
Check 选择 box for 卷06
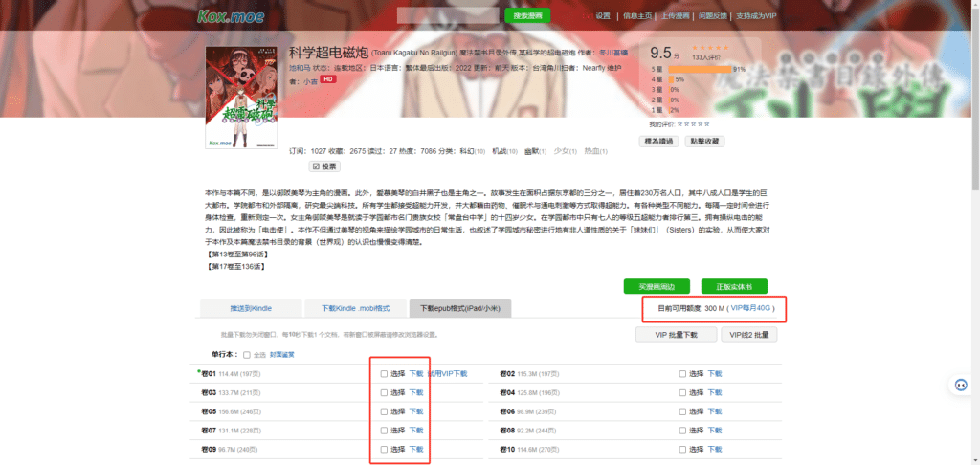point(682,411)
